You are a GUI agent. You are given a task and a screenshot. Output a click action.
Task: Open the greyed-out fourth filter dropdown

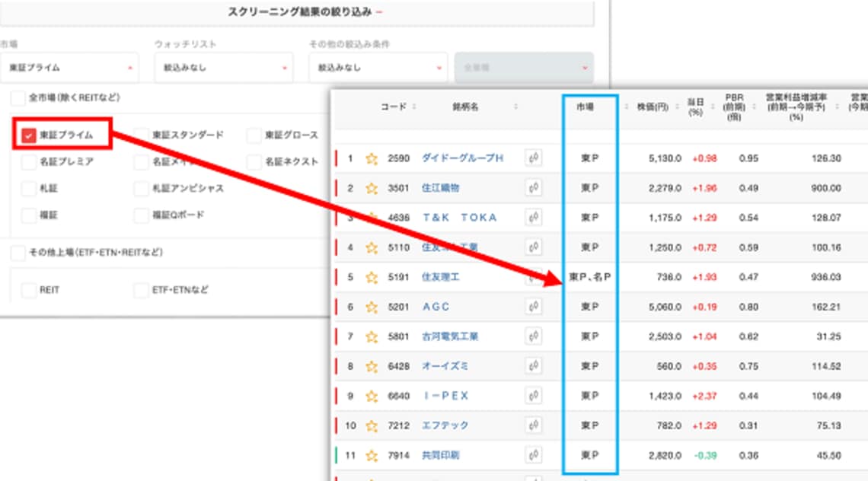pos(525,68)
